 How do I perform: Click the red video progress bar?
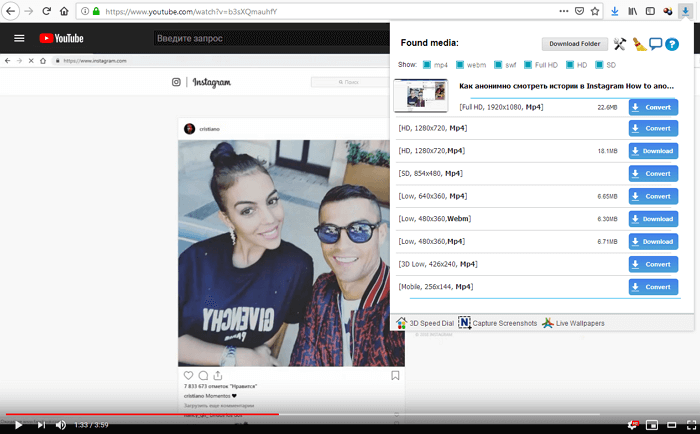[140, 412]
